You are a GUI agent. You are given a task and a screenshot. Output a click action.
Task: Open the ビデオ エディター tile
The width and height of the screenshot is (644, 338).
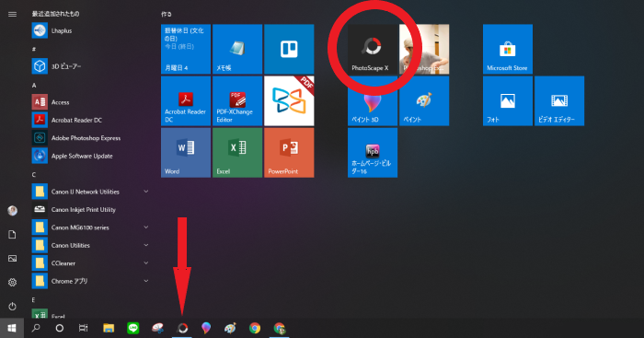pos(559,100)
